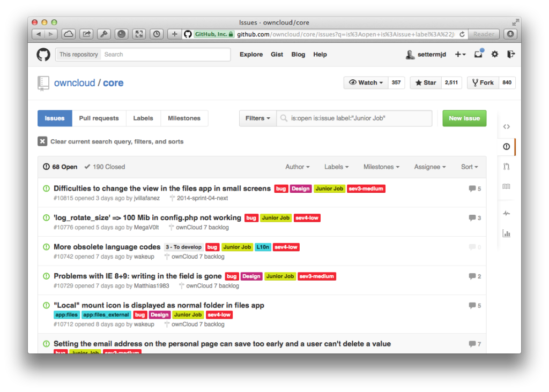The height and width of the screenshot is (392, 549).
Task: Open the Gist menu item
Action: [277, 55]
